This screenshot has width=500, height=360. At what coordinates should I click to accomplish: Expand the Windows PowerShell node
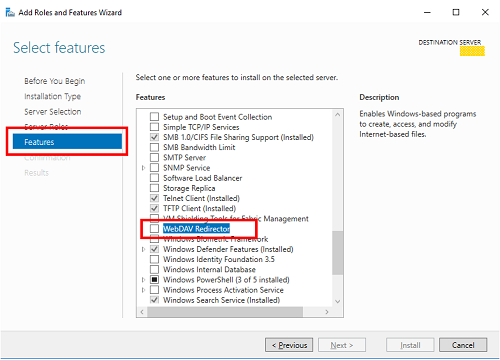[143, 279]
